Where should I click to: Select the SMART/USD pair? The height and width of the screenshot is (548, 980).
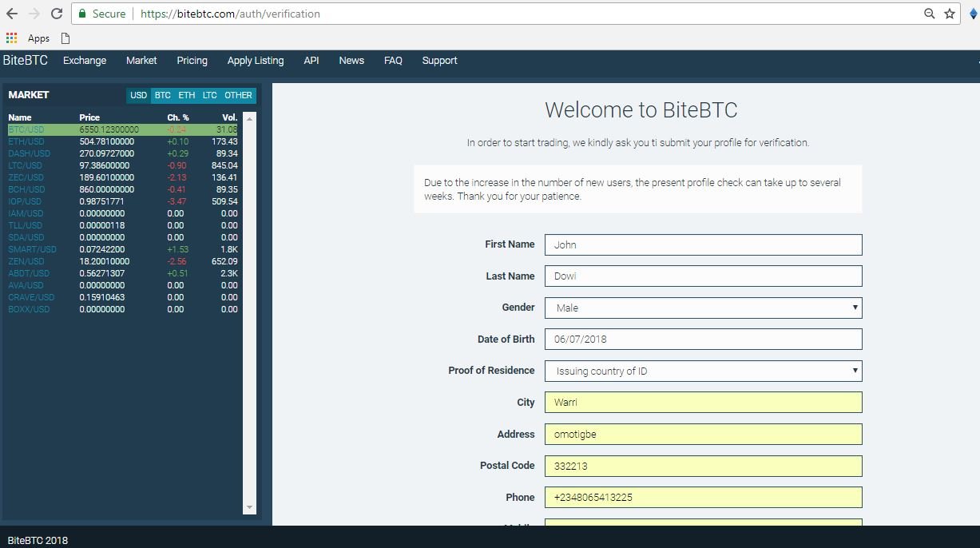(122, 249)
